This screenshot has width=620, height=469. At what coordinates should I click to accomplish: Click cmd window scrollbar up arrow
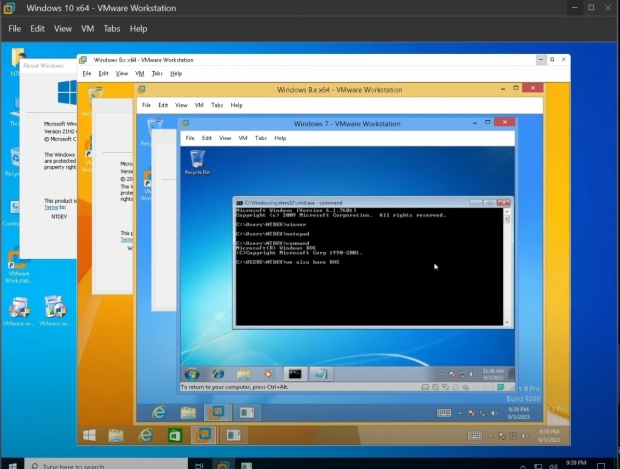507,212
